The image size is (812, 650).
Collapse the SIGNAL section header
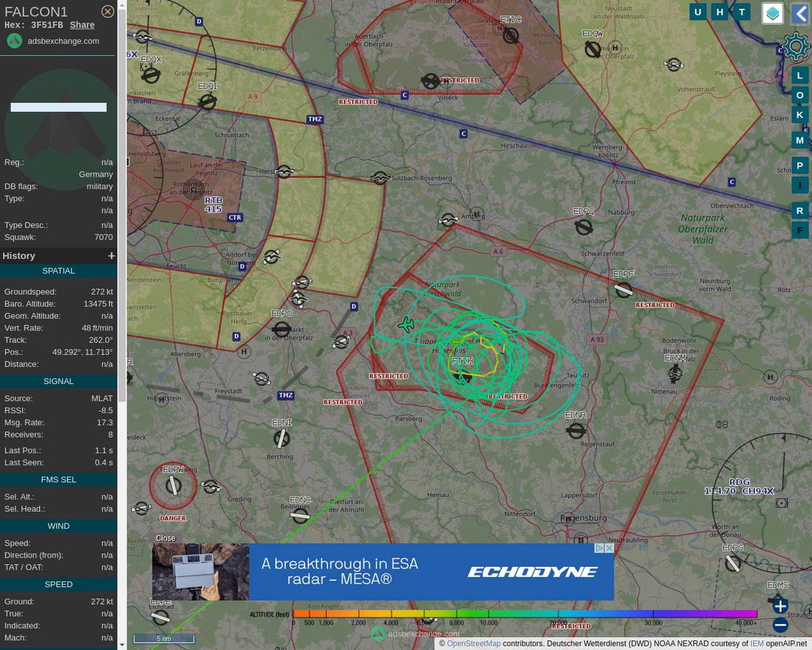(x=58, y=381)
